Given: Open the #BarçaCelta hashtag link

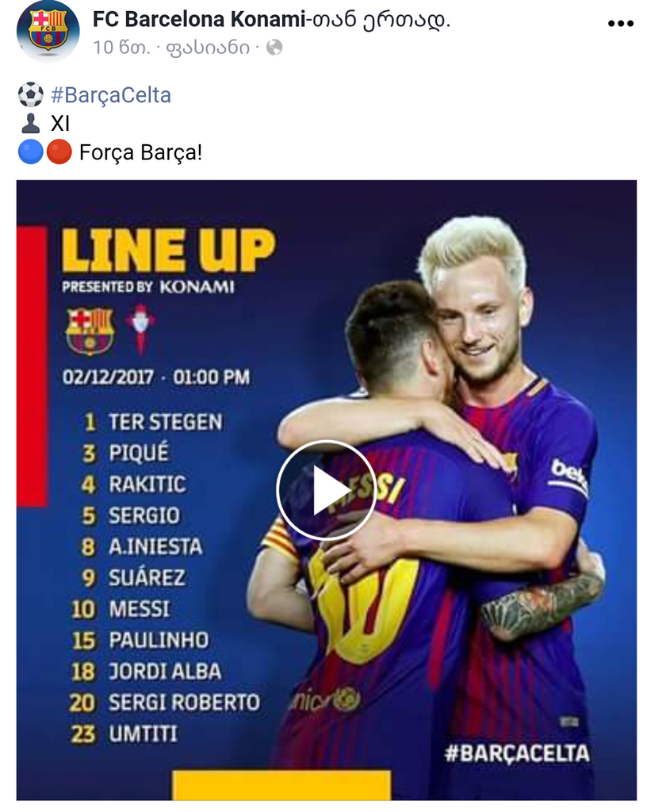Looking at the screenshot, I should click(111, 95).
